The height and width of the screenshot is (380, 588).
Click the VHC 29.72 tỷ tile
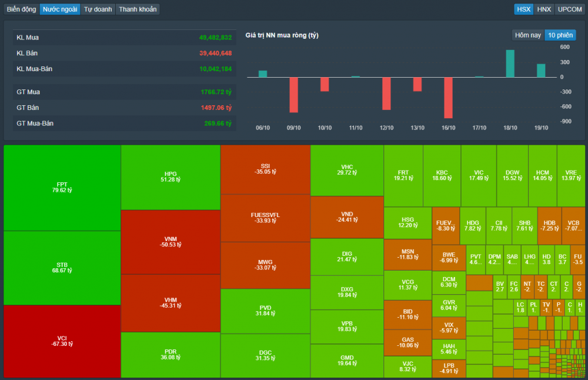pyautogui.click(x=348, y=171)
